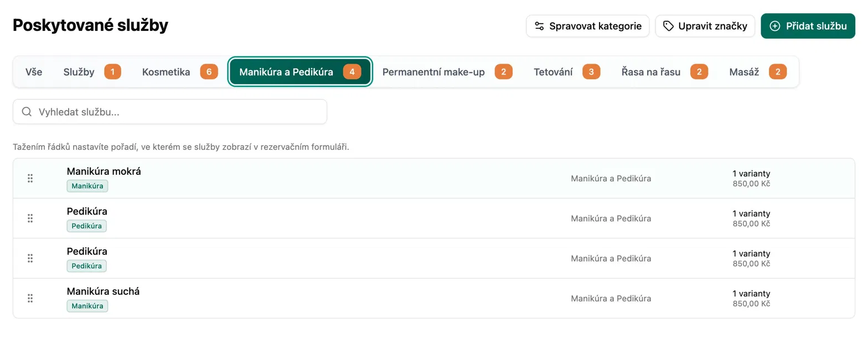Click drag handle icon for Manikúra mokrá

tap(30, 178)
